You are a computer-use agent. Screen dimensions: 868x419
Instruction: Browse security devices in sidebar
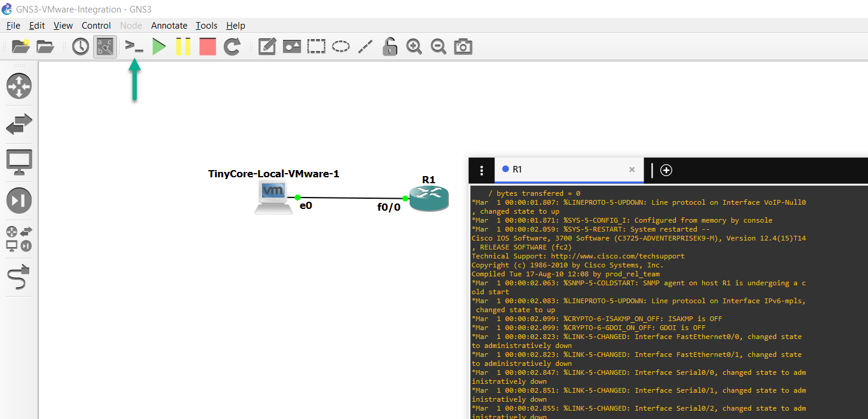click(19, 201)
